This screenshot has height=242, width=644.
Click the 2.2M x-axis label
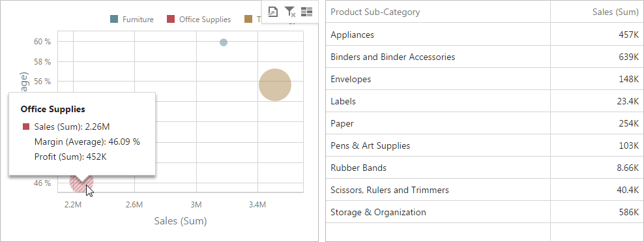click(73, 205)
